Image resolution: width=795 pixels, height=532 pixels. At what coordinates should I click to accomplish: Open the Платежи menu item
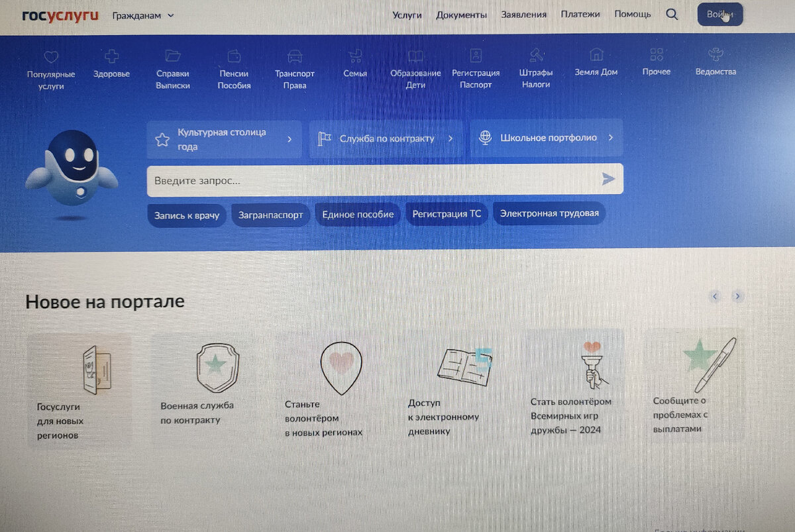pos(580,14)
